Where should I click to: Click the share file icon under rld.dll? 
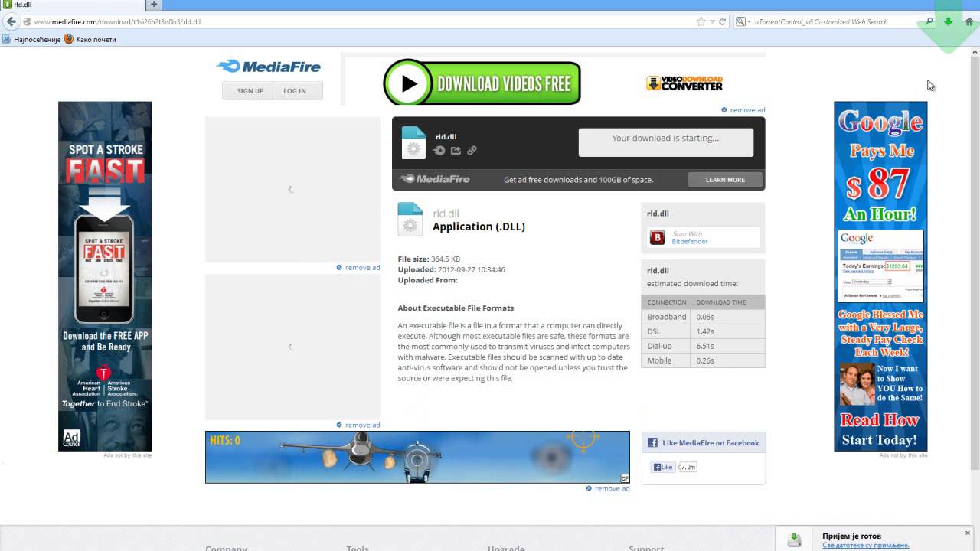(x=456, y=151)
